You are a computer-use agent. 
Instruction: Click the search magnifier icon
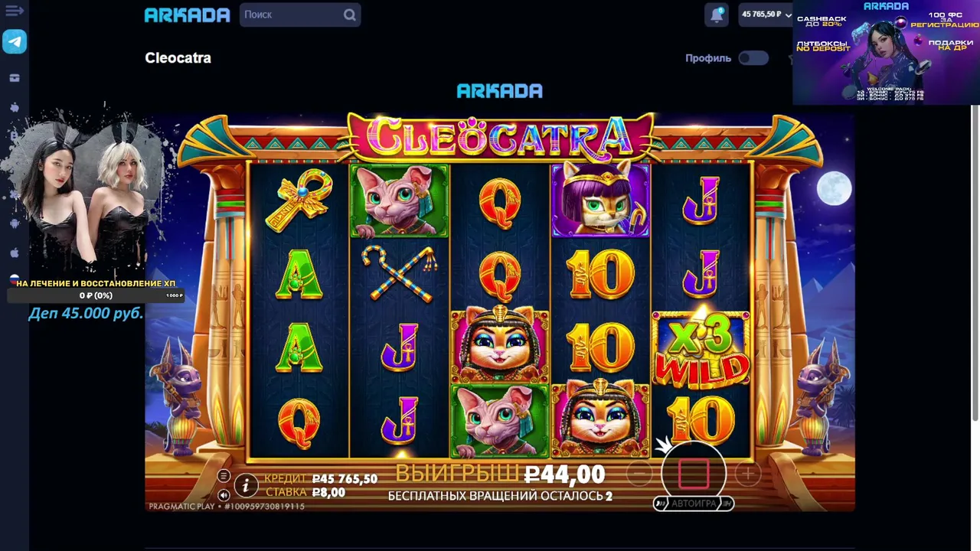350,15
